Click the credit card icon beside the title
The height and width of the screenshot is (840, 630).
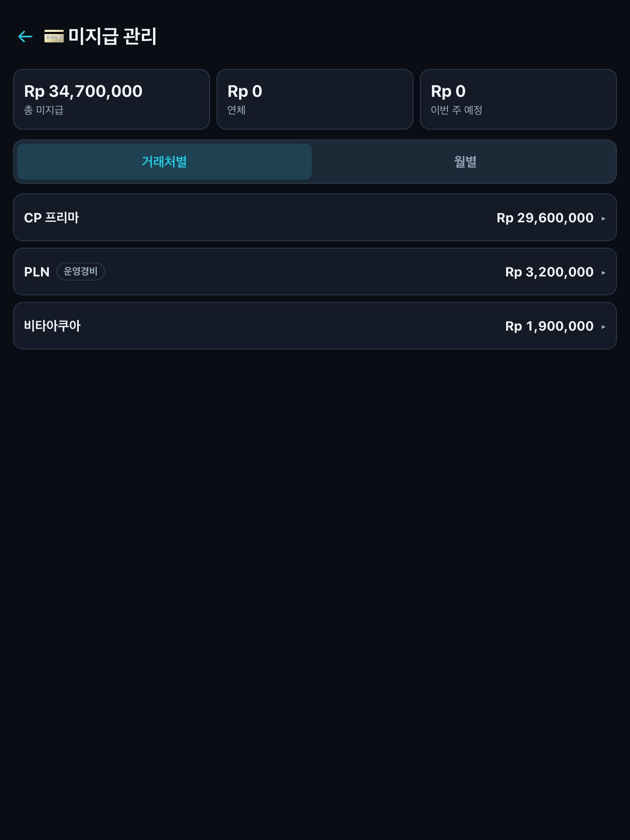pos(54,36)
